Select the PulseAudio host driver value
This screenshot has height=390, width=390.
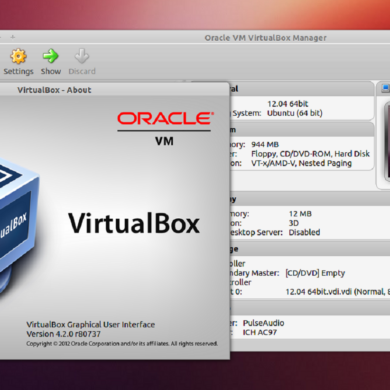point(263,323)
